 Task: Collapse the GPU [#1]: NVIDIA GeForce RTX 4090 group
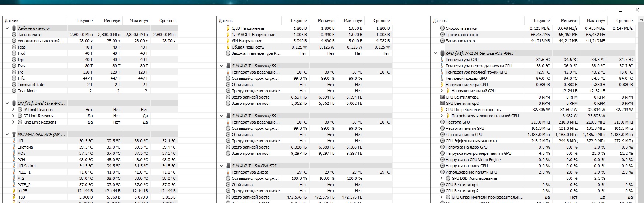pyautogui.click(x=435, y=53)
